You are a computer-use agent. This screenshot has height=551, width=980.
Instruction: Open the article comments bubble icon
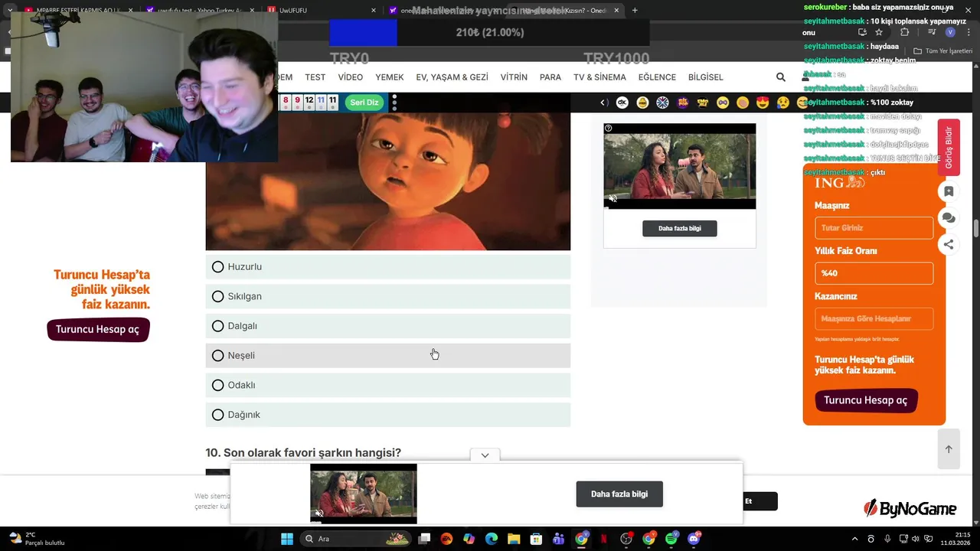949,218
